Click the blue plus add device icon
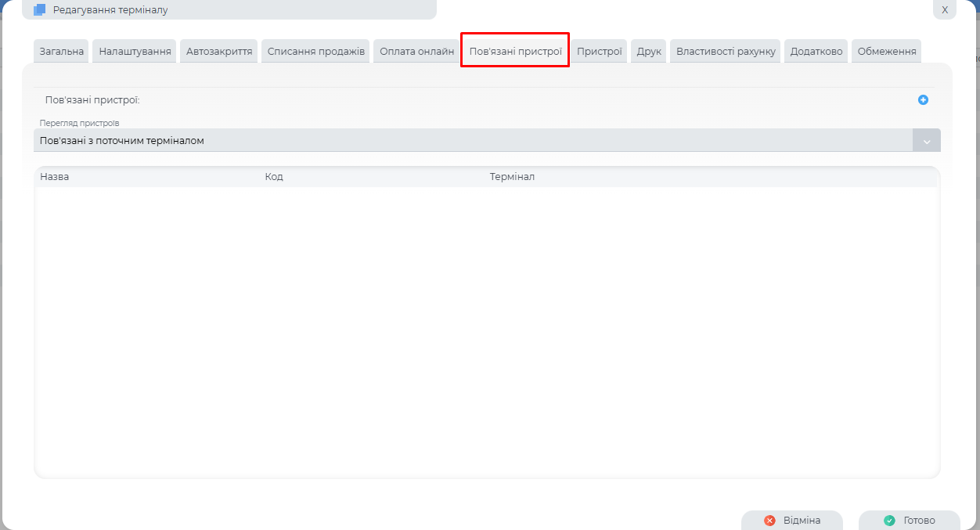 (x=923, y=100)
